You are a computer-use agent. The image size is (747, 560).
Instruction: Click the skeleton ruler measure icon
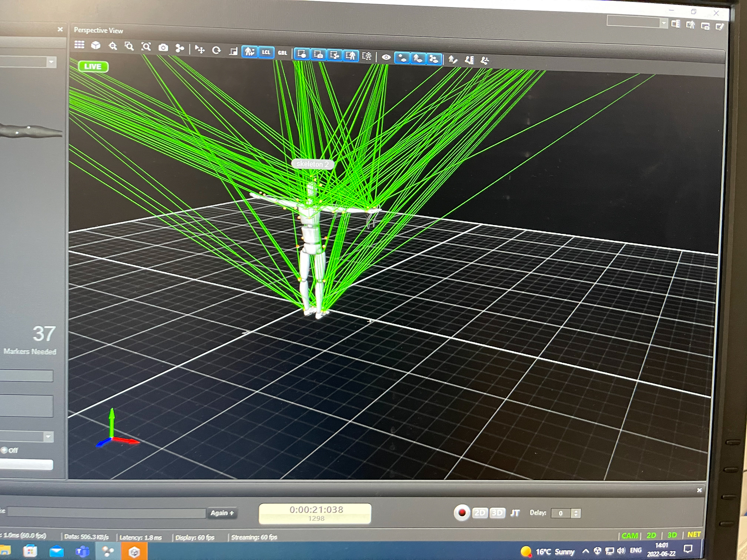pos(469,60)
